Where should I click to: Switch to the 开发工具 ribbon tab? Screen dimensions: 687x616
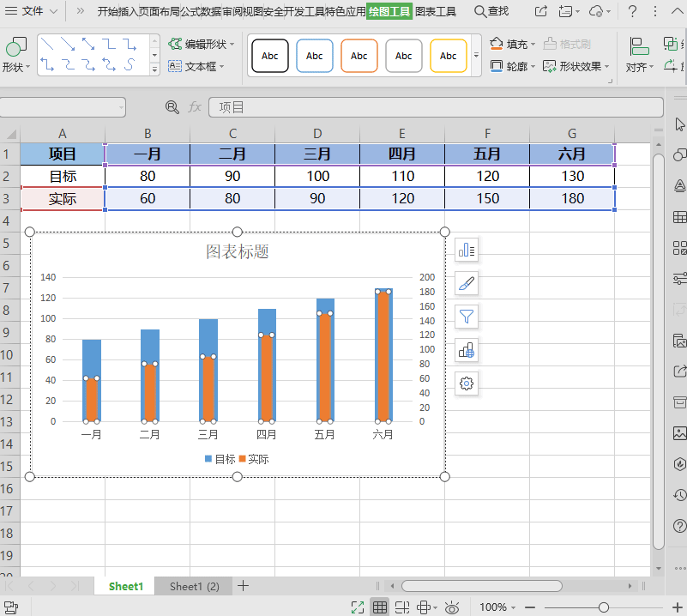[x=304, y=11]
